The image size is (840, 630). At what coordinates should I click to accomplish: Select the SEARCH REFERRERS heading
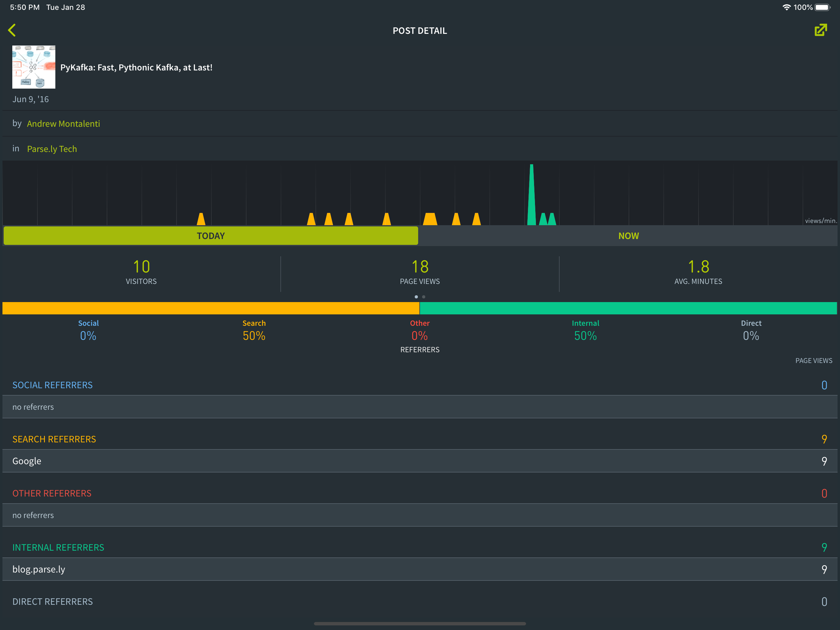coord(54,439)
